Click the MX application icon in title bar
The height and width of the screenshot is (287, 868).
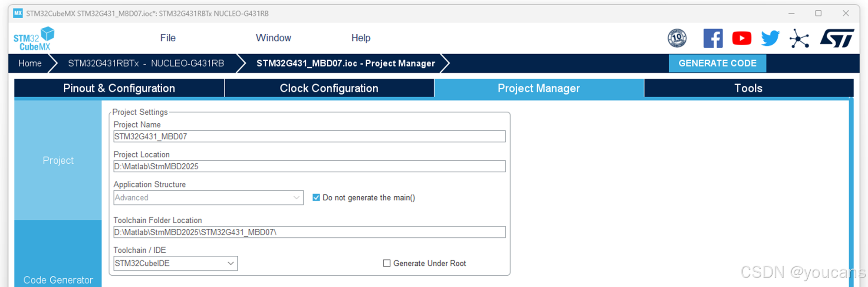[x=18, y=13]
